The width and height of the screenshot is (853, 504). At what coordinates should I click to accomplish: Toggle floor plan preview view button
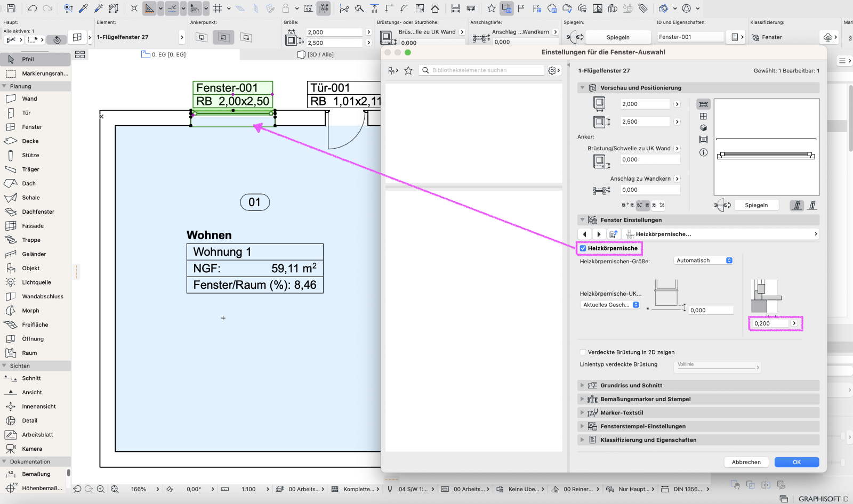point(703,104)
